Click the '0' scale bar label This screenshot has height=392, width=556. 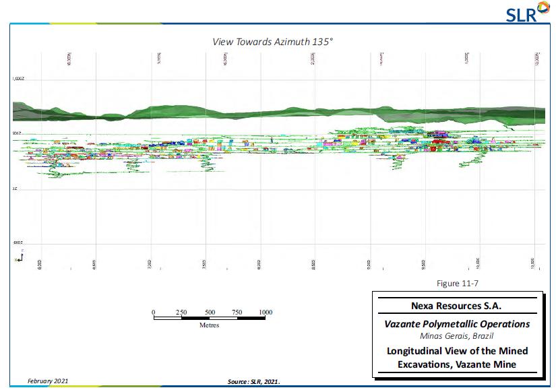click(x=154, y=313)
